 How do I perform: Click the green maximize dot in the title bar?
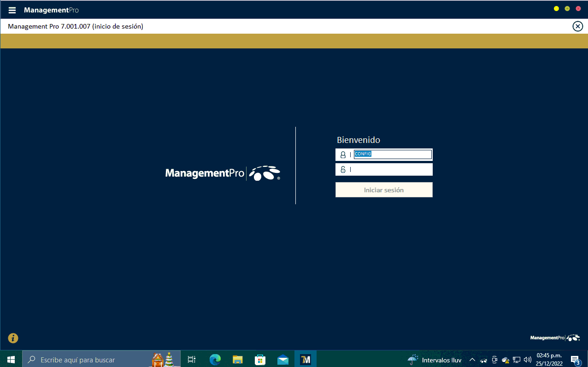click(x=567, y=9)
